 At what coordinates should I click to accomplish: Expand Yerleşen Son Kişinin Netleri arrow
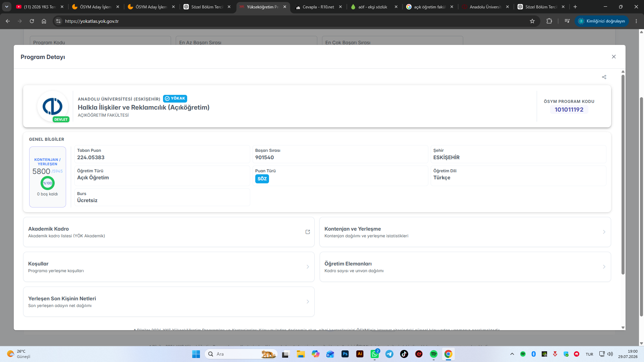click(308, 302)
